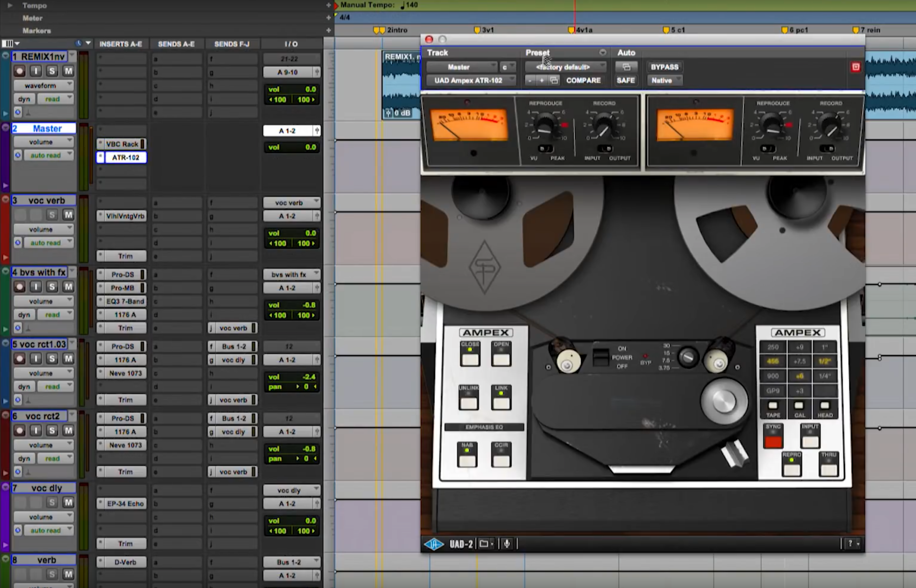Click the SENDS A-E column header
916x588 pixels.
click(176, 44)
